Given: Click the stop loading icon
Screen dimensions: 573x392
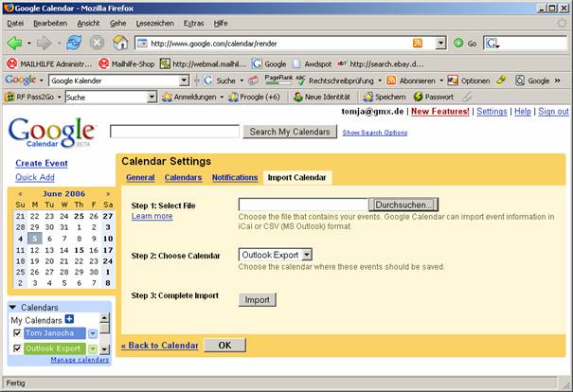Looking at the screenshot, I should click(x=97, y=44).
